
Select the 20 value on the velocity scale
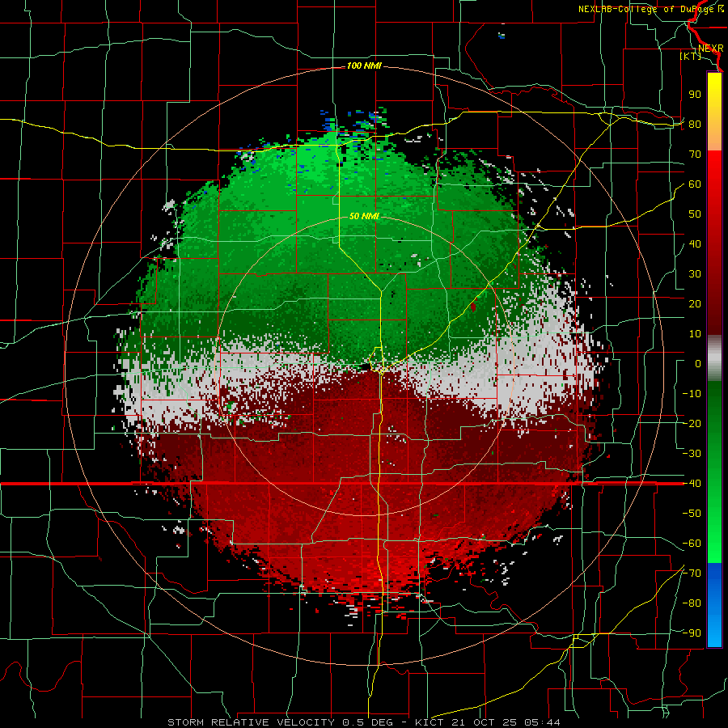695,304
